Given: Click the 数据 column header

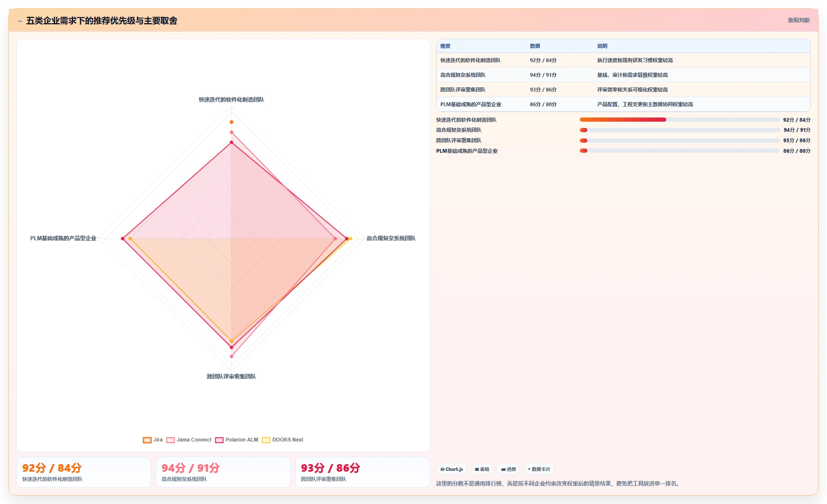Looking at the screenshot, I should click(x=535, y=46).
